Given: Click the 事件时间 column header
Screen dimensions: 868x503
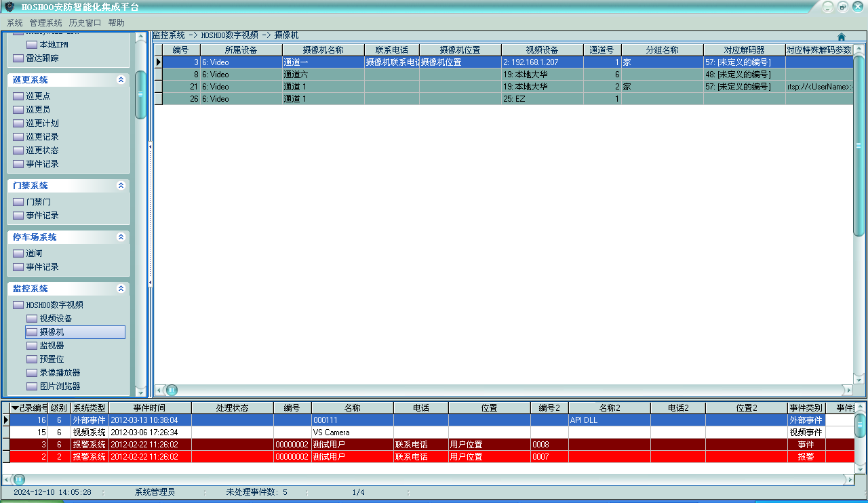Looking at the screenshot, I should coord(149,408).
